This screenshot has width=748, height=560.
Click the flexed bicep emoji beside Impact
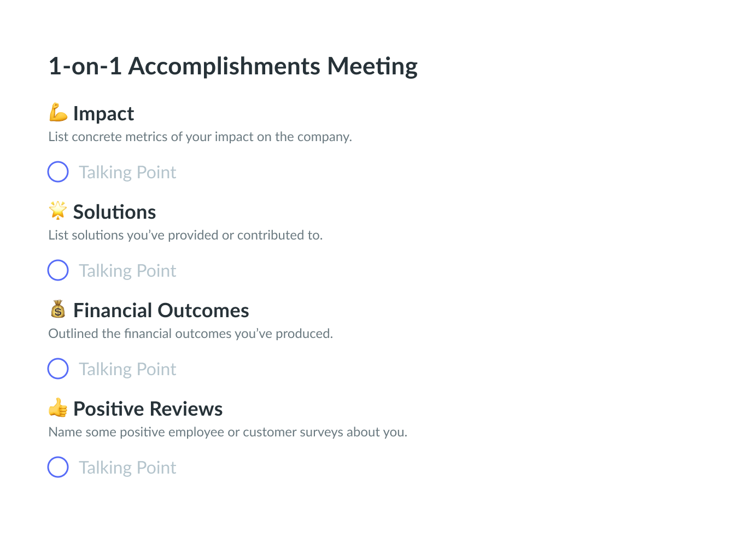tap(58, 113)
